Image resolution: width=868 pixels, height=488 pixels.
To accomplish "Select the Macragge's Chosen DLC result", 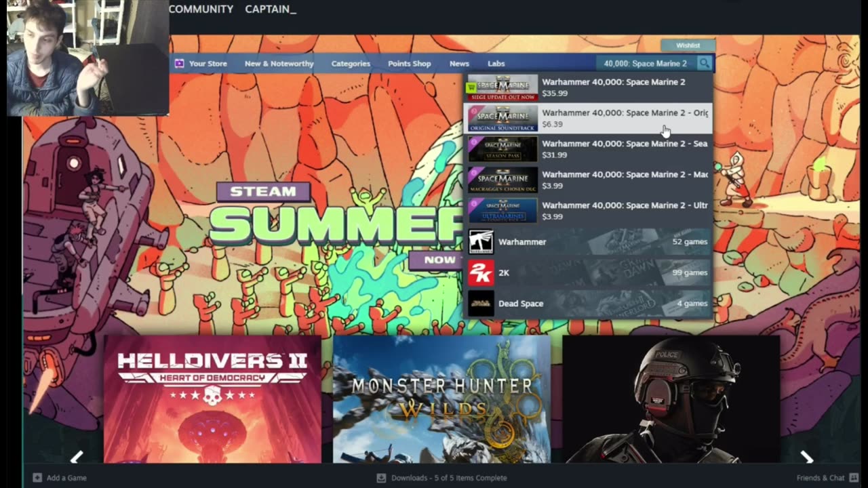I will coord(588,180).
